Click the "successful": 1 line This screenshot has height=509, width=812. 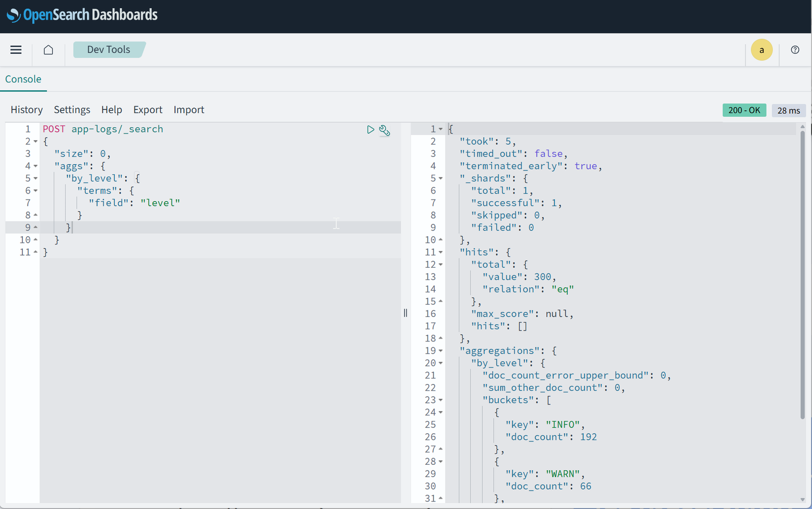point(517,203)
